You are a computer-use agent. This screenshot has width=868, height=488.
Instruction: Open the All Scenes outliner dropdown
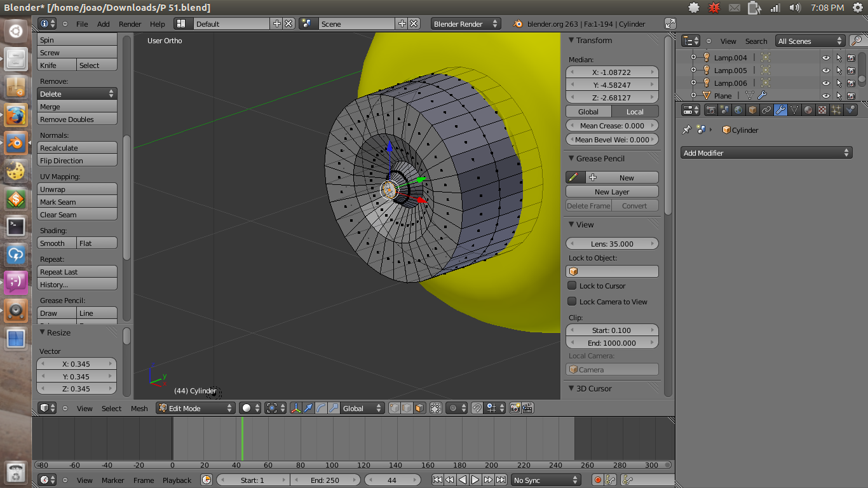tap(810, 41)
